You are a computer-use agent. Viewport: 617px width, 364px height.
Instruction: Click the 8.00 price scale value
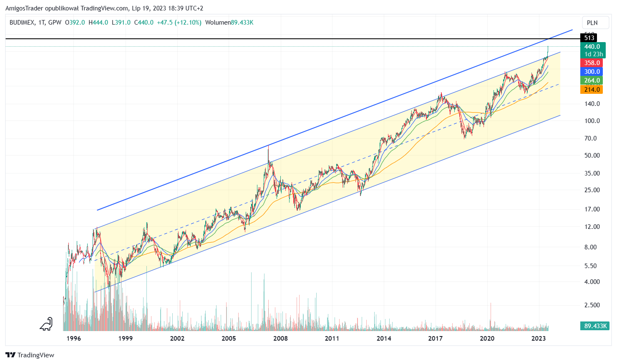[590, 247]
